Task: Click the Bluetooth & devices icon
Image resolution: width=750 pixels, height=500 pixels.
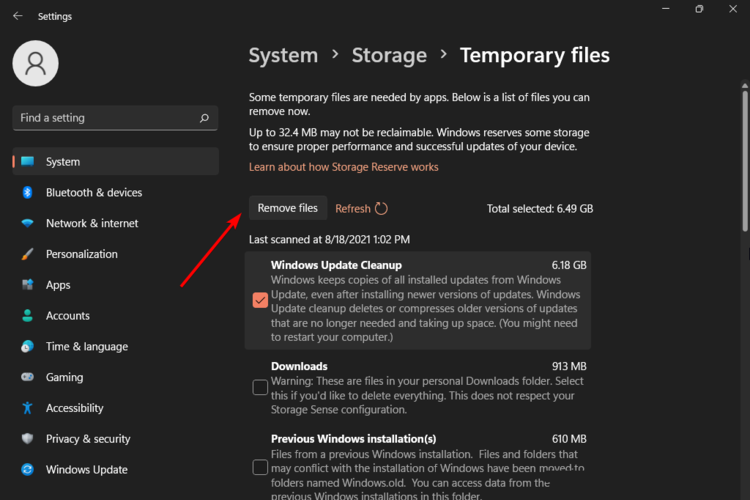Action: pyautogui.click(x=28, y=192)
